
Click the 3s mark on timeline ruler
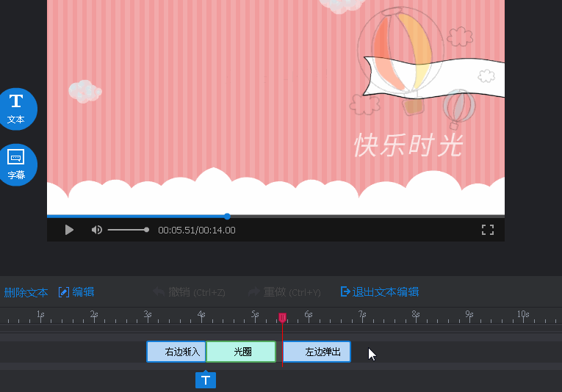coord(148,315)
